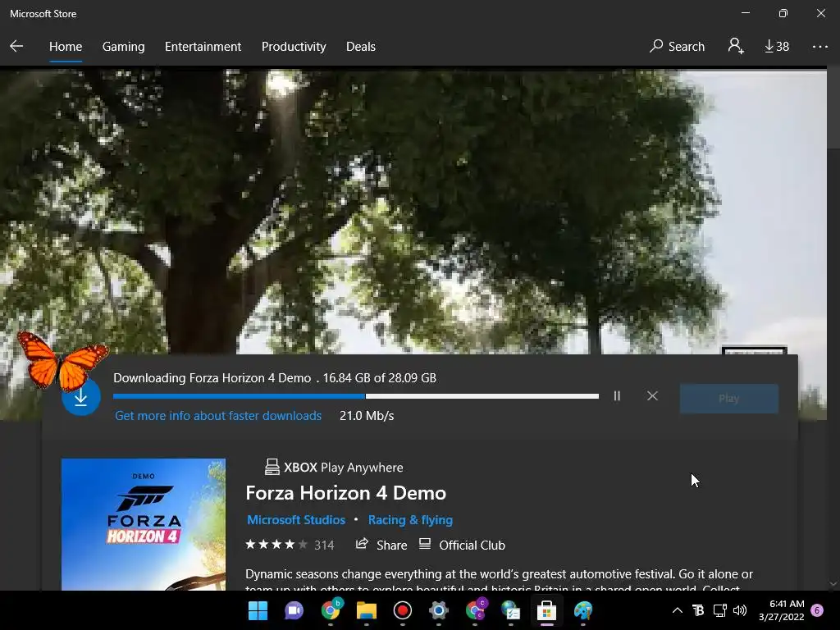Open the Settings gear in taskbar

coord(438,610)
